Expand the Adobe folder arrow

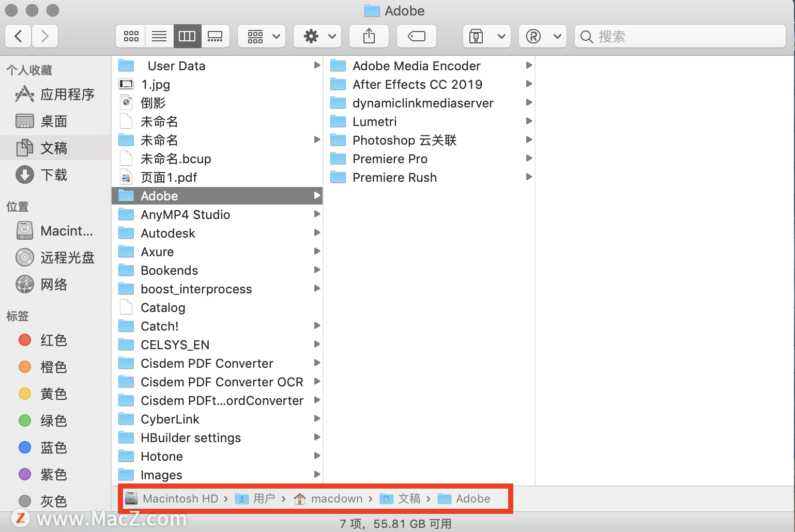317,195
